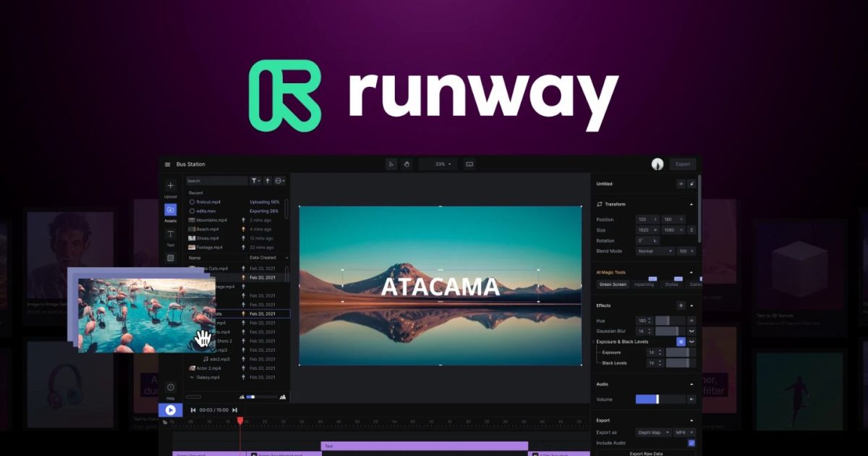The height and width of the screenshot is (456, 868).
Task: Select the Green Screen magic tool tab
Action: [x=613, y=284]
